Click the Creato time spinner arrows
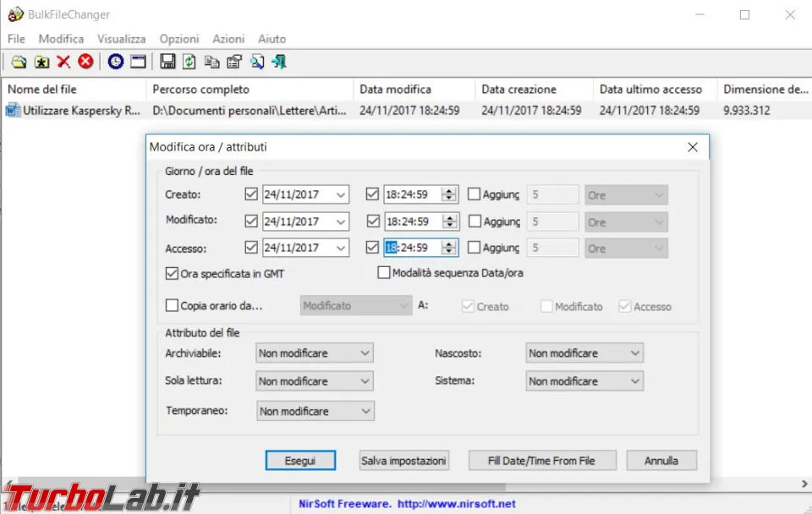 pyautogui.click(x=449, y=194)
